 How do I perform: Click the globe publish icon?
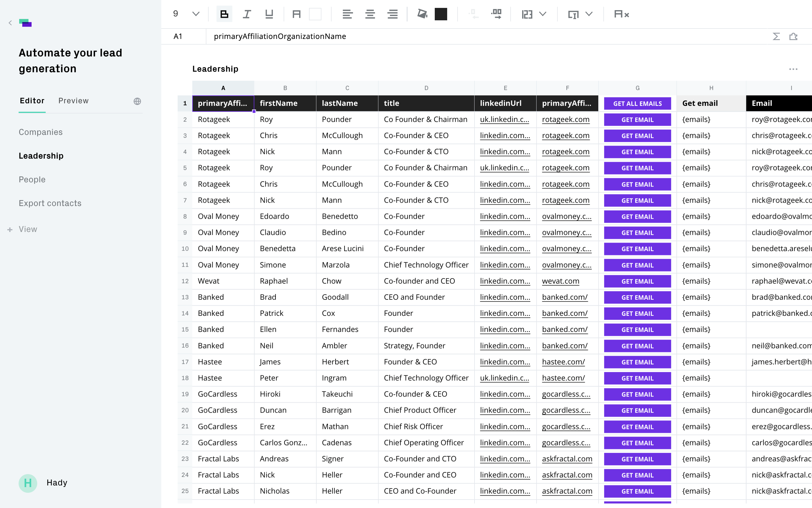tap(137, 101)
